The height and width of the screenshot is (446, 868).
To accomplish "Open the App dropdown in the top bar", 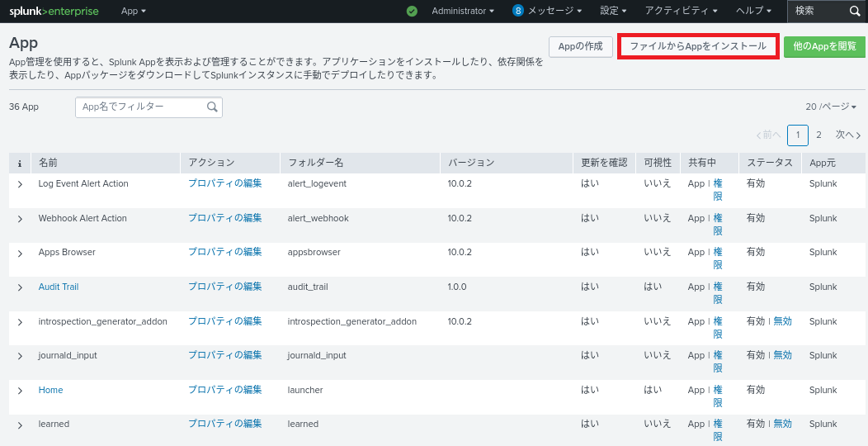I will pos(133,11).
